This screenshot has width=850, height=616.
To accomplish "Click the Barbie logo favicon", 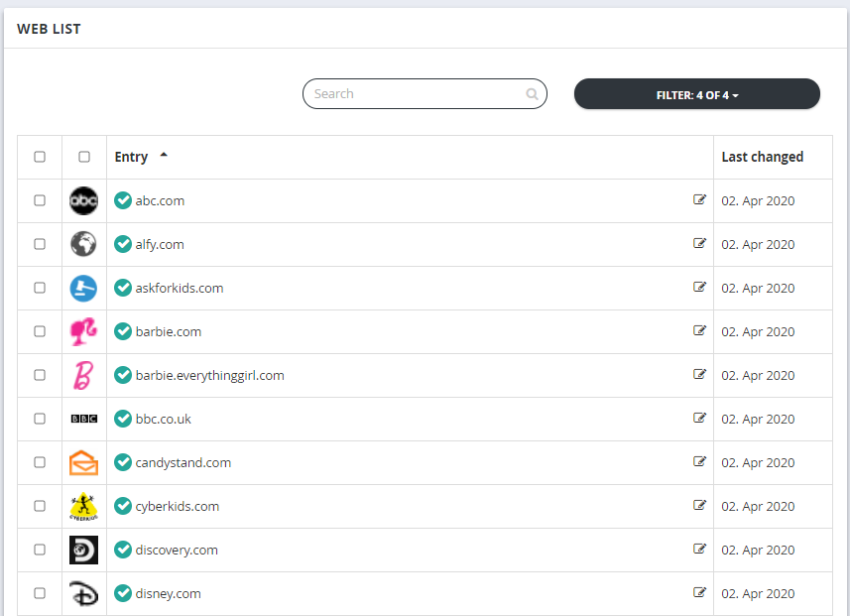I will tap(83, 331).
